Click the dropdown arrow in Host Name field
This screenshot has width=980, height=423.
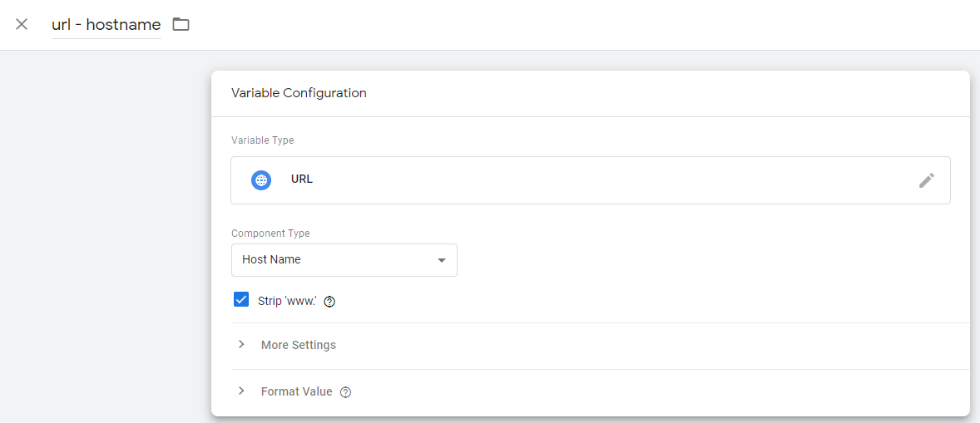442,261
